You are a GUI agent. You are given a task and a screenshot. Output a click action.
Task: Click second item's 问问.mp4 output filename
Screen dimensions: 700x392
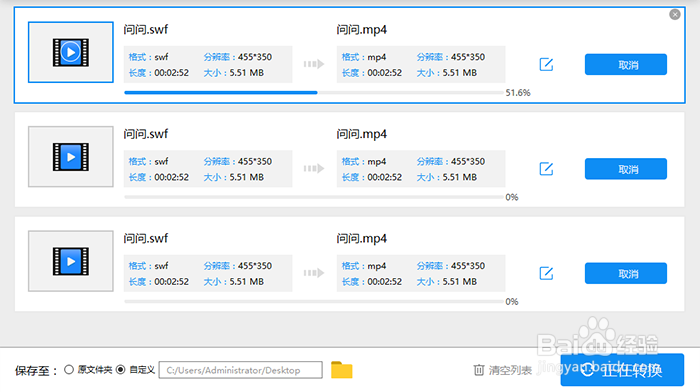[x=362, y=134]
